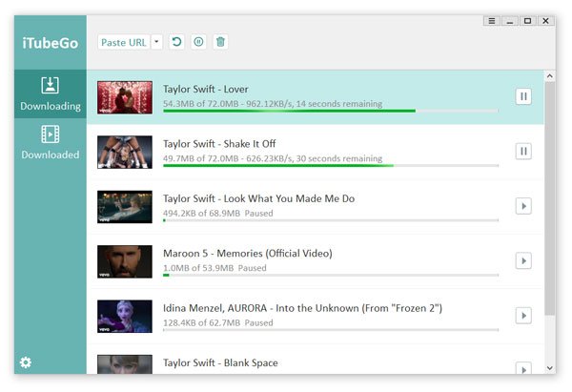Click the Blank Space thumbnail
The height and width of the screenshot is (392, 572).
point(125,364)
